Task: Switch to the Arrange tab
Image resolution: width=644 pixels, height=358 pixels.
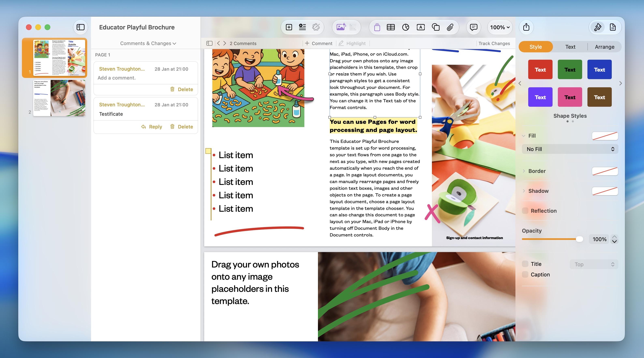Action: (604, 47)
